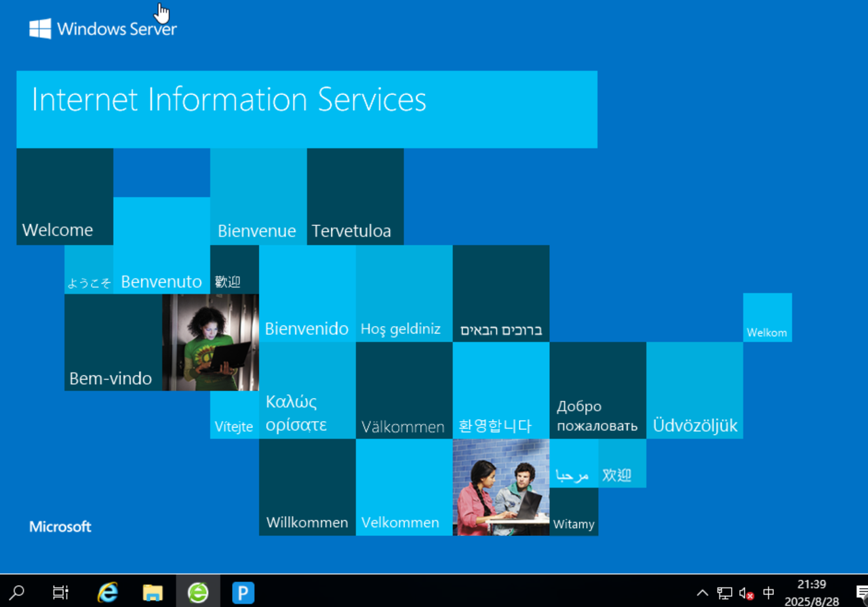
Task: Show hidden system tray icons
Action: [703, 593]
